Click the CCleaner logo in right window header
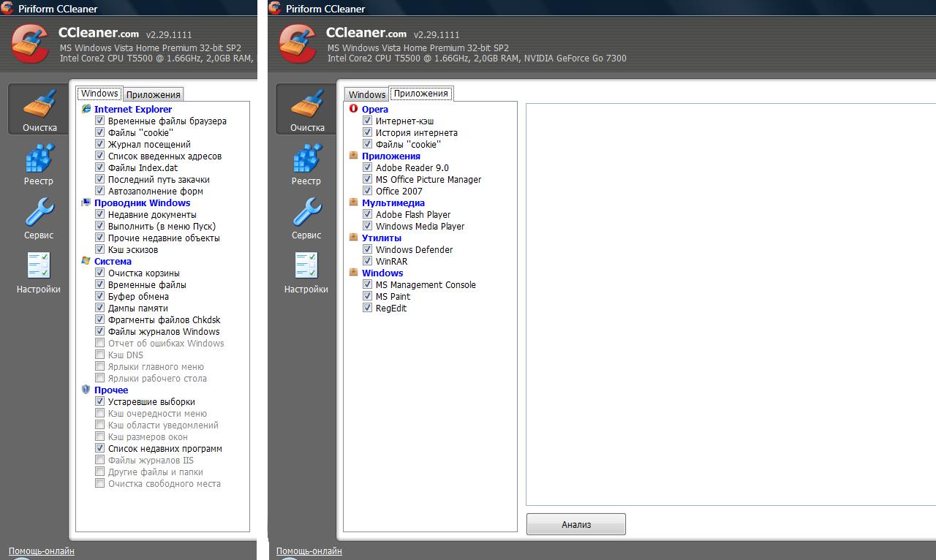This screenshot has width=936, height=560. pos(298,45)
